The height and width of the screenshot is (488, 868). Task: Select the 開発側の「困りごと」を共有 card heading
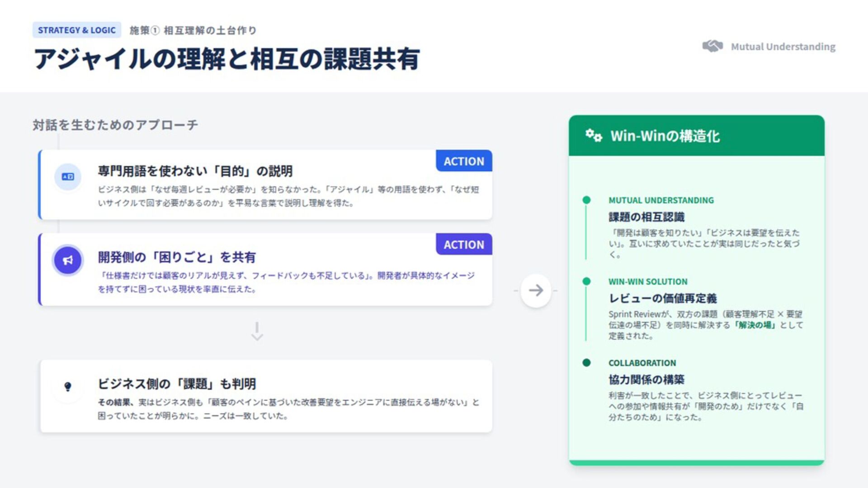tap(177, 257)
